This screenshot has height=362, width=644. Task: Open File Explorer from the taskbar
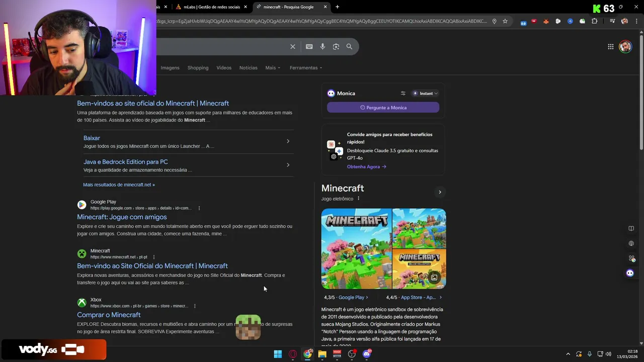point(323,354)
